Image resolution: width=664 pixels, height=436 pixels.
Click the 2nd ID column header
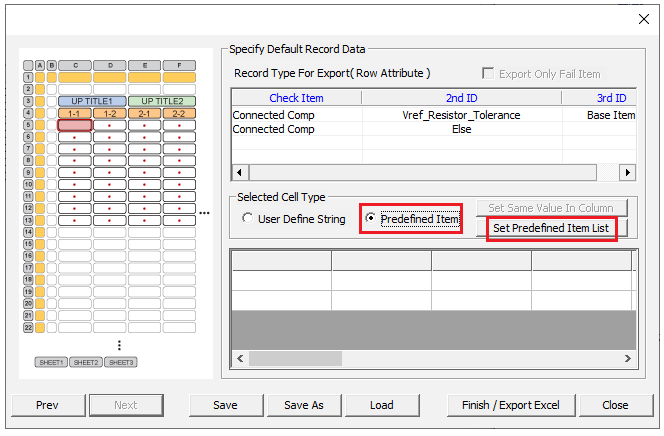461,98
